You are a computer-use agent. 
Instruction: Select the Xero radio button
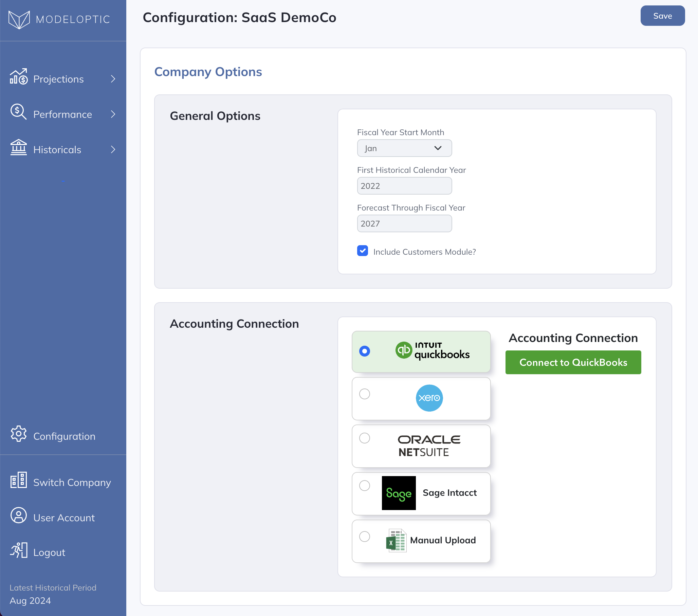coord(364,394)
